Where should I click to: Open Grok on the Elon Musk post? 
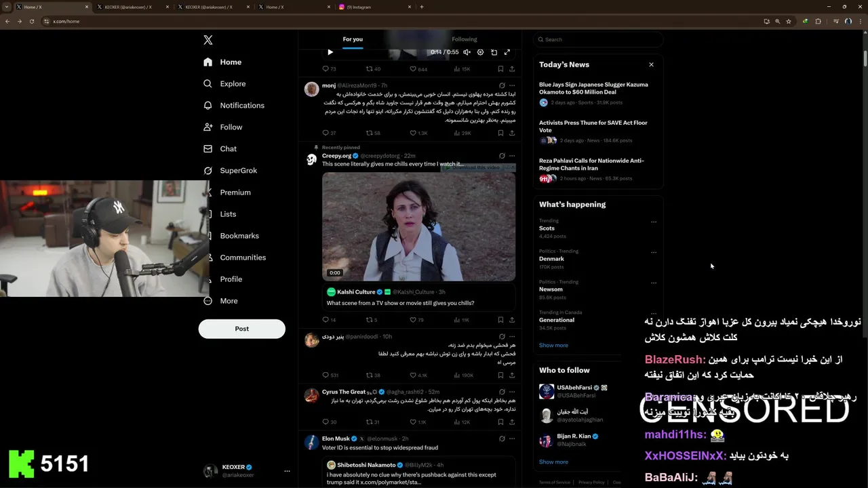pyautogui.click(x=502, y=439)
